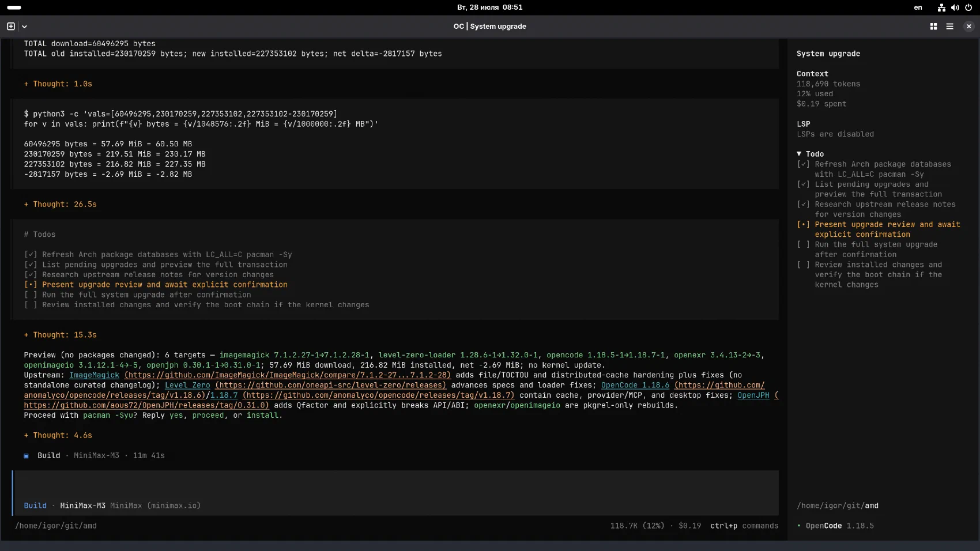The width and height of the screenshot is (980, 551).
Task: Click the 'python3 -c' command line
Action: (180, 114)
